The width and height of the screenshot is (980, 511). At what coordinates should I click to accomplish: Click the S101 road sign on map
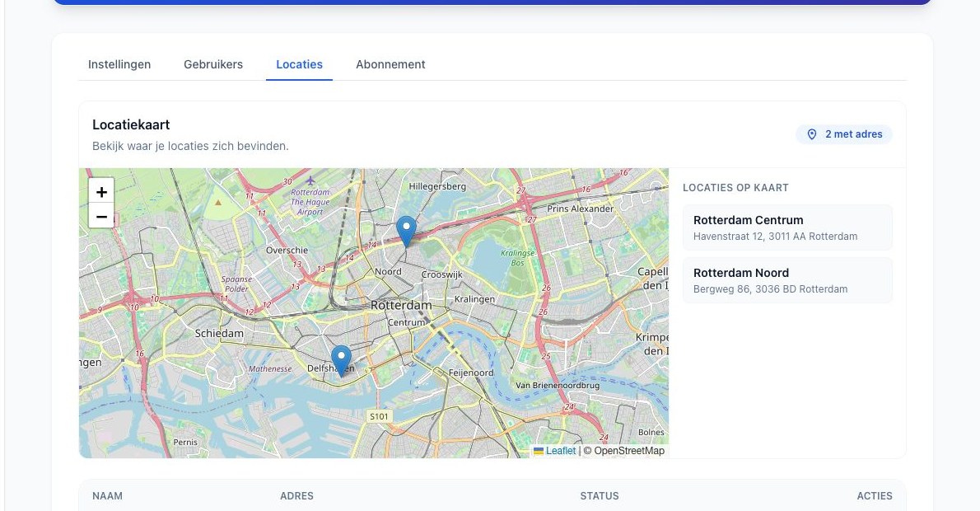point(379,416)
